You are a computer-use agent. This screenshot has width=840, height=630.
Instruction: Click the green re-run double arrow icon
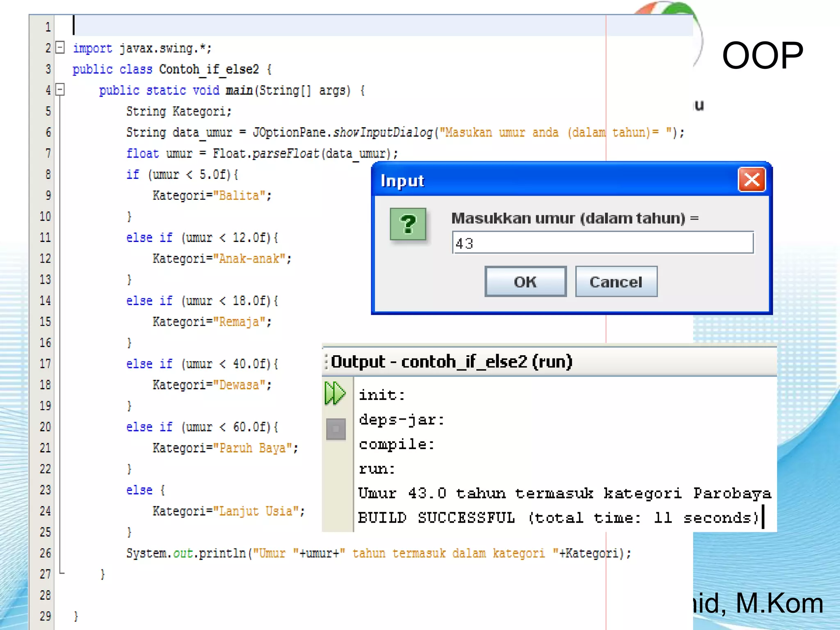(335, 393)
